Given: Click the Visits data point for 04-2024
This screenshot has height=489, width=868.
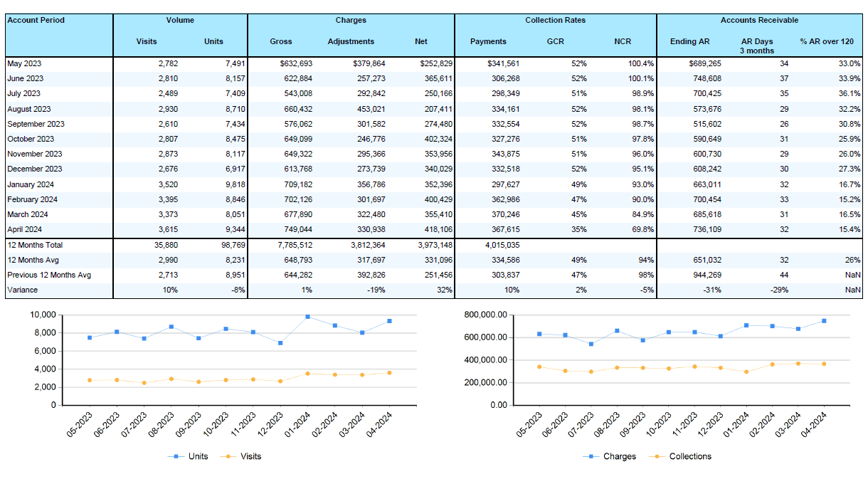Looking at the screenshot, I should coord(389,372).
